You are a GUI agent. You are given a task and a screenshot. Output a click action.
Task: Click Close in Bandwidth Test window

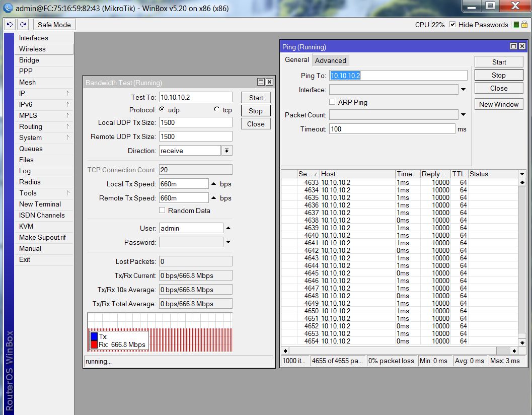[256, 124]
